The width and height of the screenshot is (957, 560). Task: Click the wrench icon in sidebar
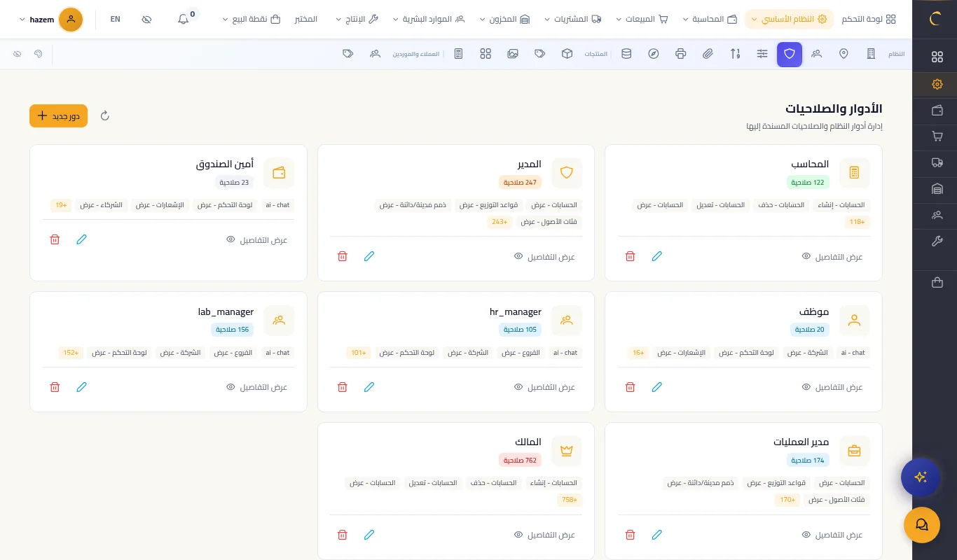[937, 241]
